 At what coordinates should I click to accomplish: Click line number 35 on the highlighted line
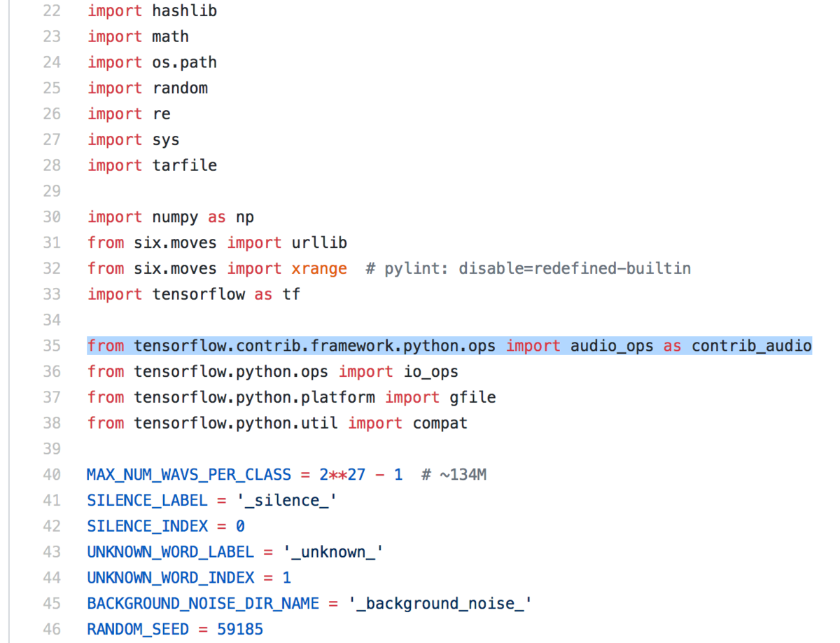tap(52, 345)
